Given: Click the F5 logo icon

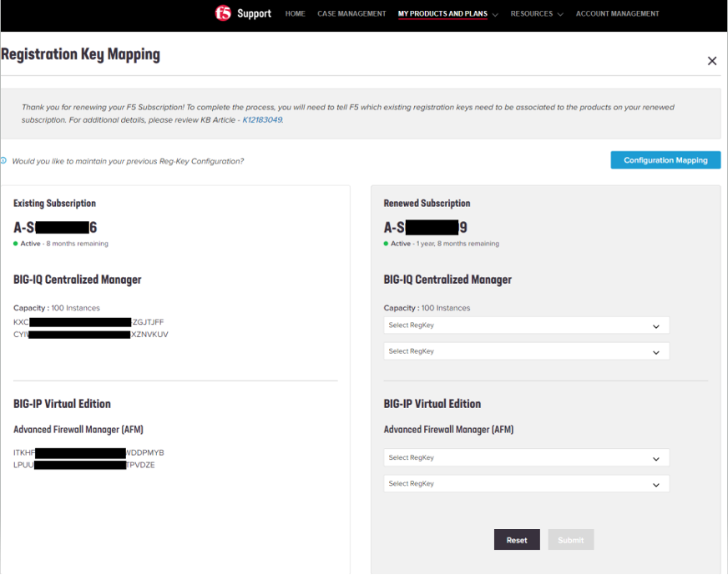Looking at the screenshot, I should 222,13.
